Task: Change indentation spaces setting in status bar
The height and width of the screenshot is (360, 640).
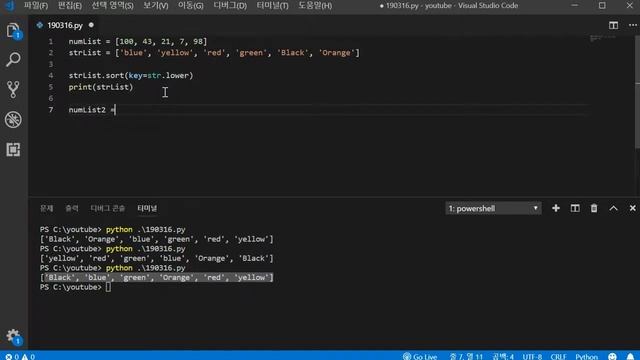Action: point(503,356)
